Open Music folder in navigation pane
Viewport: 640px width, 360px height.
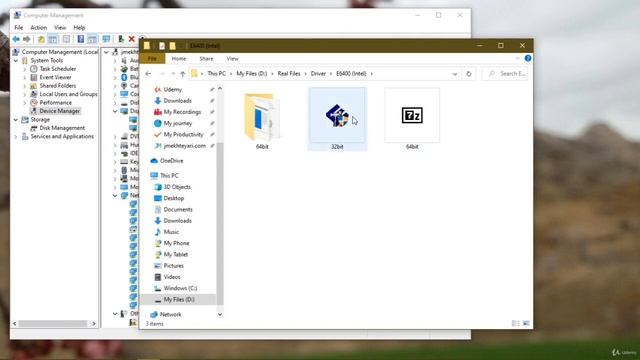pos(171,232)
